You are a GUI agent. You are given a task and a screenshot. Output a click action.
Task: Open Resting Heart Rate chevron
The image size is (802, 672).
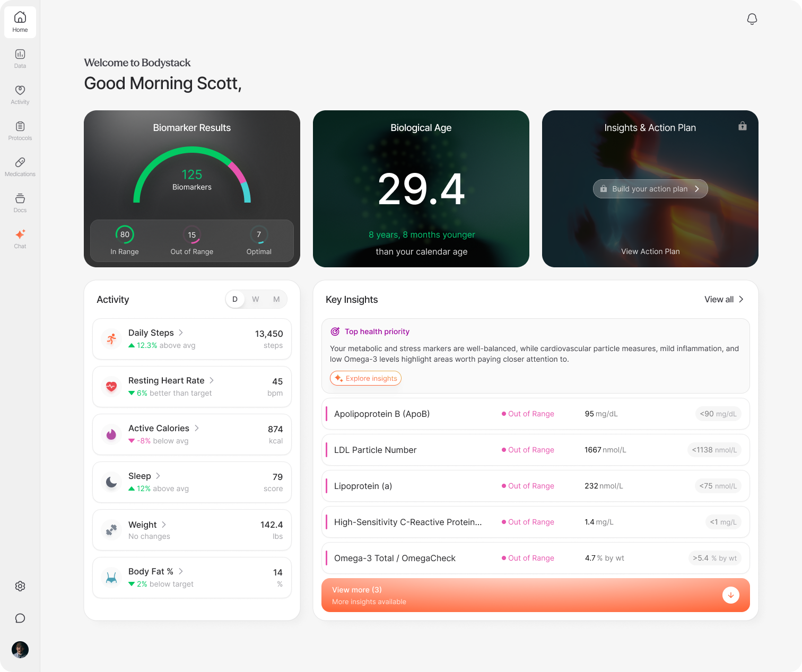pos(212,380)
